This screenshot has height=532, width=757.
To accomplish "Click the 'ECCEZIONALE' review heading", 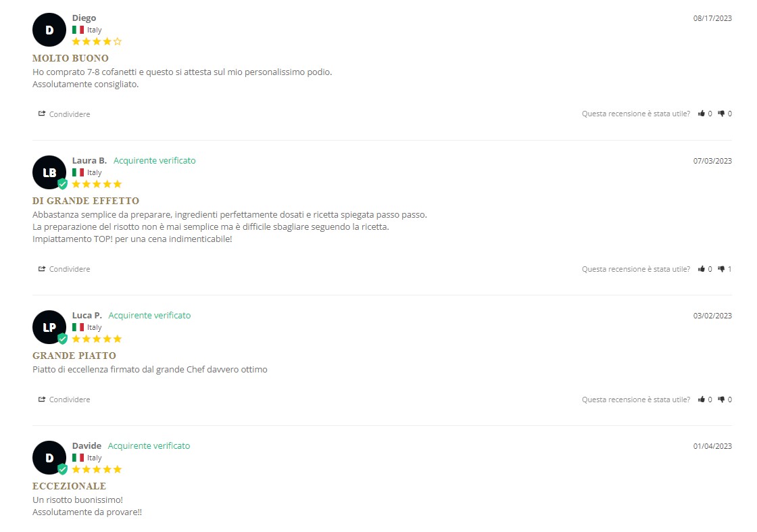I will point(70,486).
